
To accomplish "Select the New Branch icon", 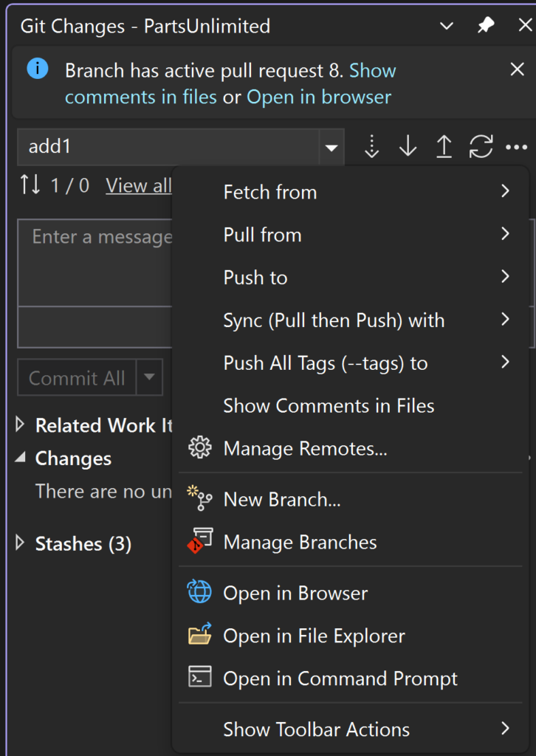I will (x=199, y=499).
